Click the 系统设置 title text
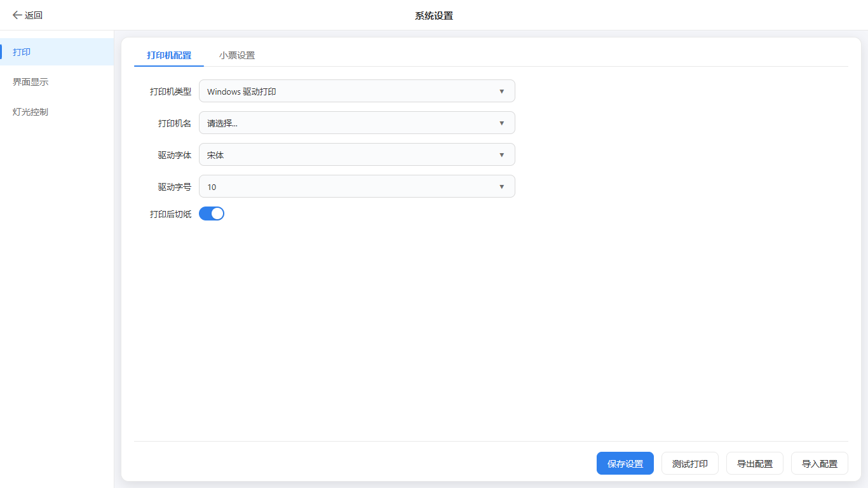The width and height of the screenshot is (868, 488). [434, 15]
